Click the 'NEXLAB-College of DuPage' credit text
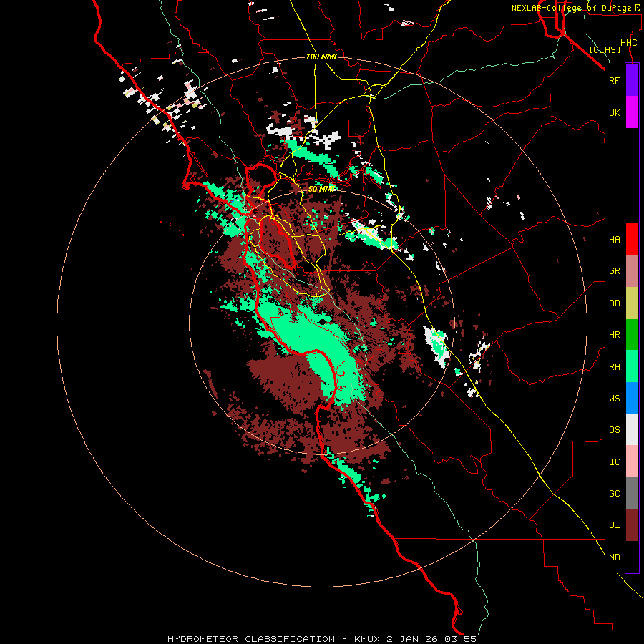Image resolution: width=644 pixels, height=644 pixels. [x=571, y=8]
